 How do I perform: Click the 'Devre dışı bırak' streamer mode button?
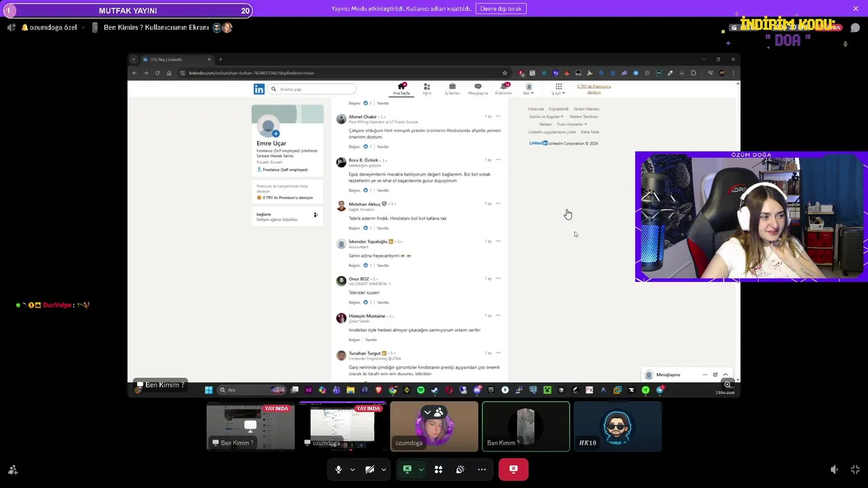pos(501,9)
